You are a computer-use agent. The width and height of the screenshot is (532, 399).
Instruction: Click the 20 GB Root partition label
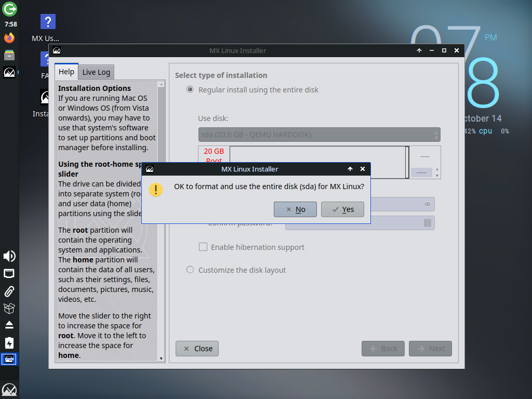coord(214,155)
